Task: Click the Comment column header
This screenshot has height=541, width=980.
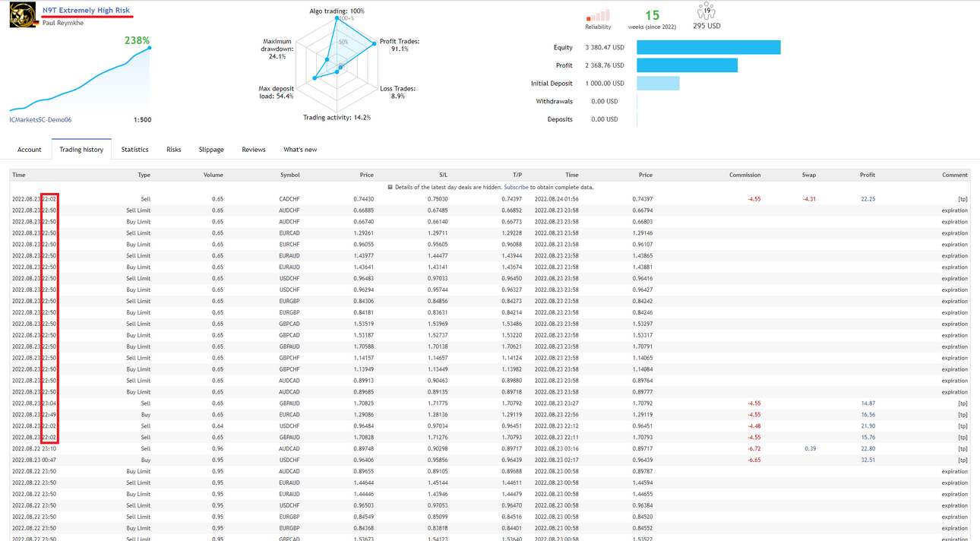Action: point(955,175)
